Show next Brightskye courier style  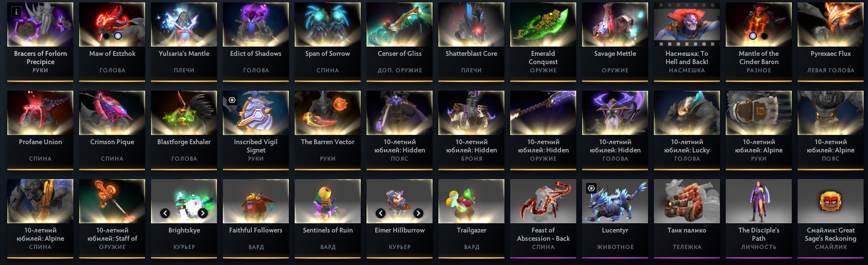[203, 213]
